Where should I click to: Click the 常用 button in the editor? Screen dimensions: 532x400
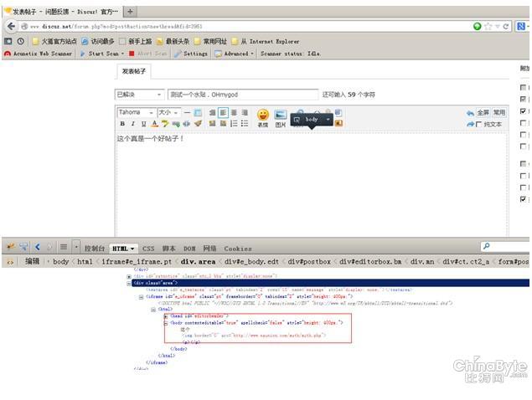[499, 112]
